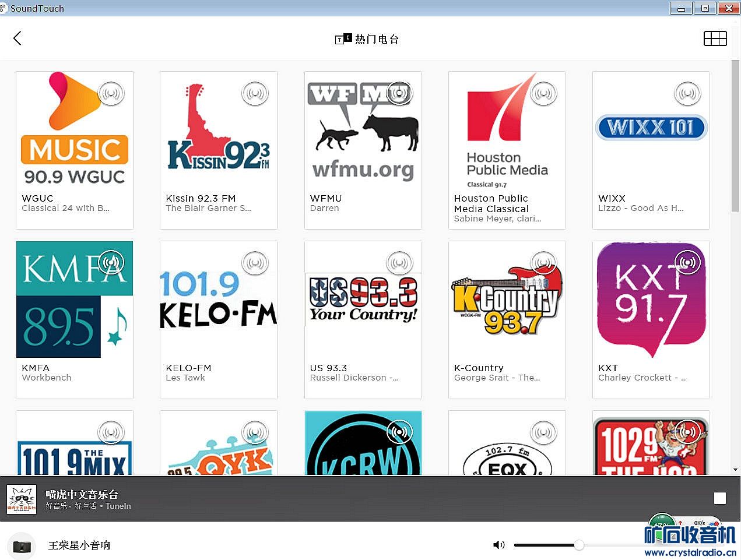
Task: Click broadcast icon on the KCRW card
Action: point(399,432)
